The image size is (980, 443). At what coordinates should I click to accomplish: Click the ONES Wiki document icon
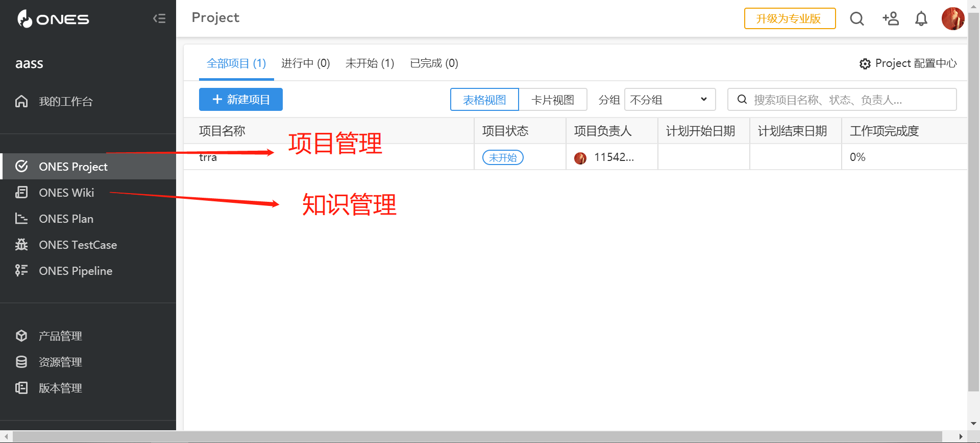tap(21, 192)
